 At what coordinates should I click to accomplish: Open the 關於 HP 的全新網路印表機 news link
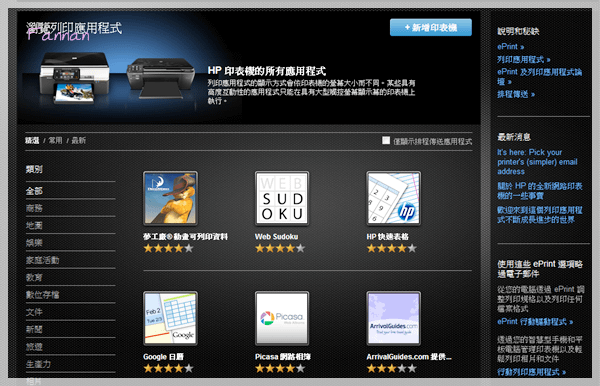coord(540,191)
